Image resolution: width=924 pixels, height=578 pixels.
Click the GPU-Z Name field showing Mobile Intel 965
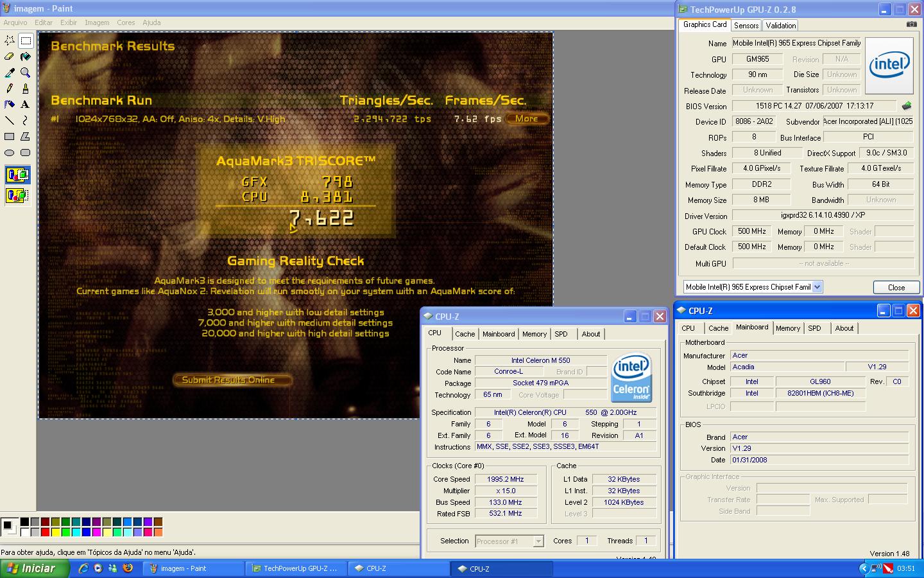[x=796, y=43]
